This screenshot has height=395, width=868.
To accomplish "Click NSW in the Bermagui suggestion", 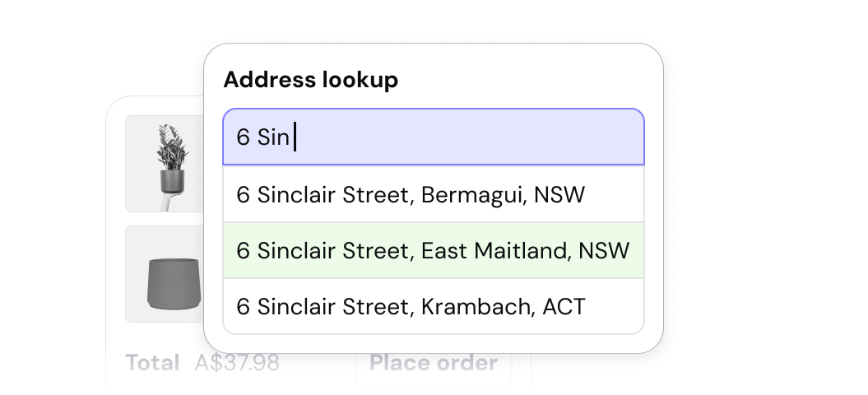I will point(559,195).
